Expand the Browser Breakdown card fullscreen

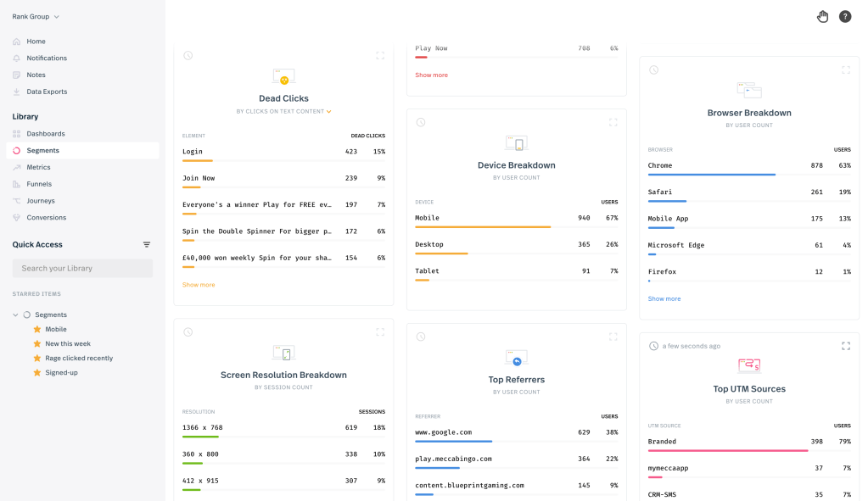tap(845, 70)
